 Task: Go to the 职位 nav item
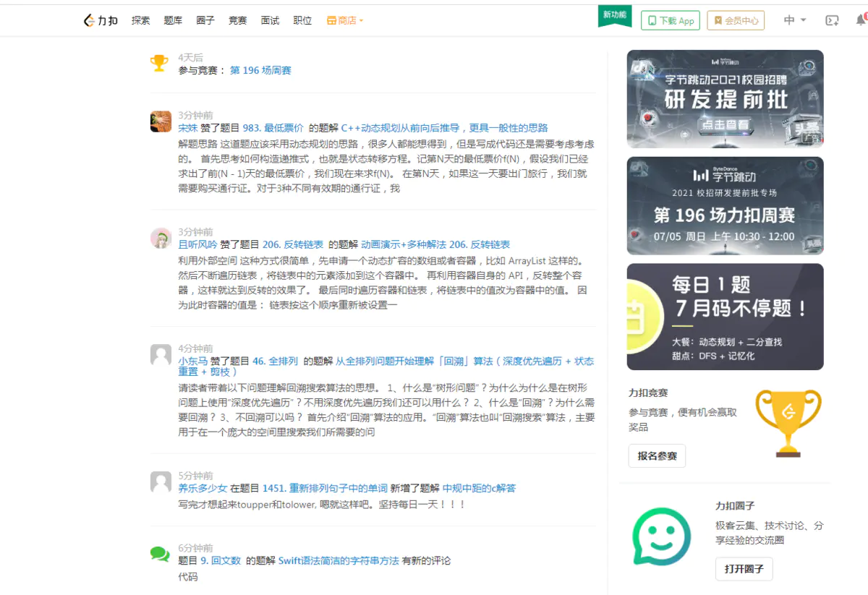[x=302, y=20]
